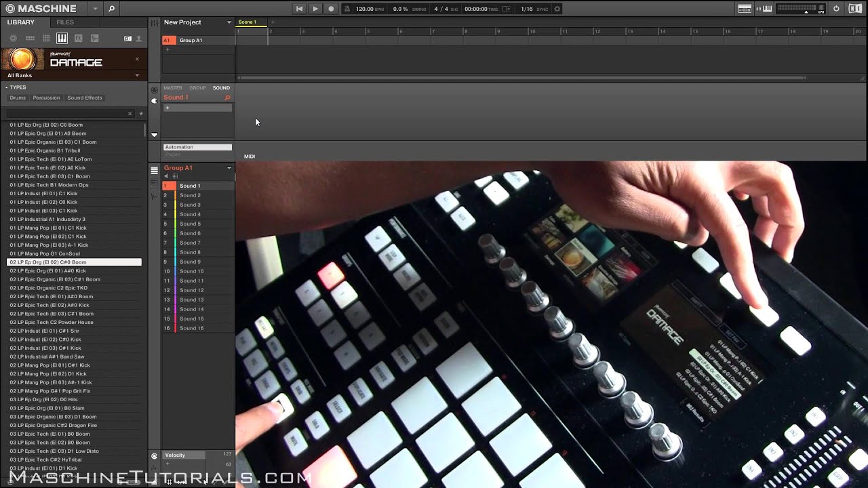Open the keyboard MIDI indicator icon
The height and width of the screenshot is (488, 868).
(767, 9)
